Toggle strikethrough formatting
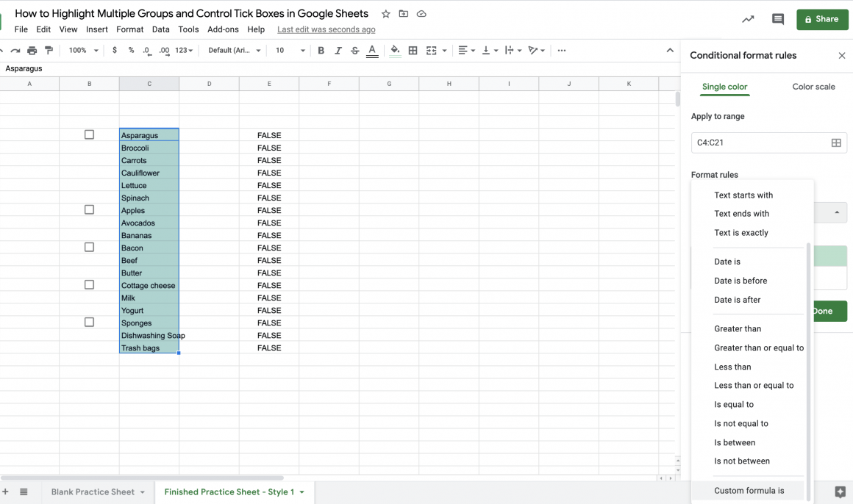Screen dimensions: 853x504 tap(354, 50)
